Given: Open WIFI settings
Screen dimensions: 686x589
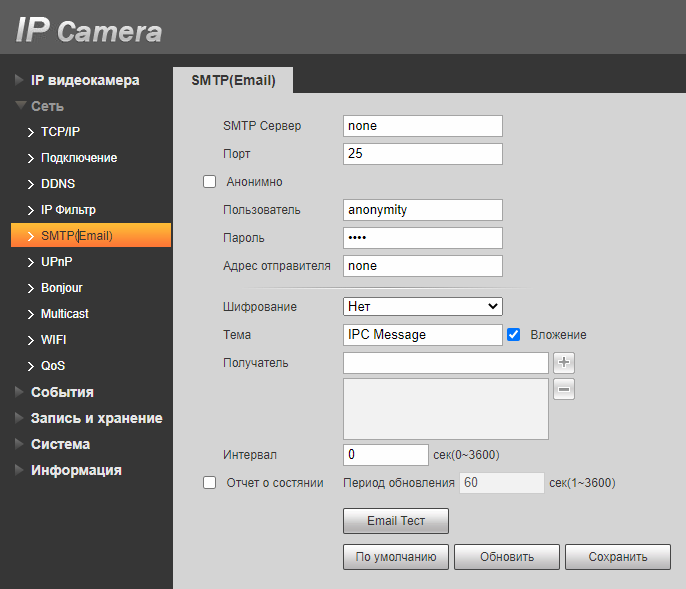Looking at the screenshot, I should [x=53, y=340].
